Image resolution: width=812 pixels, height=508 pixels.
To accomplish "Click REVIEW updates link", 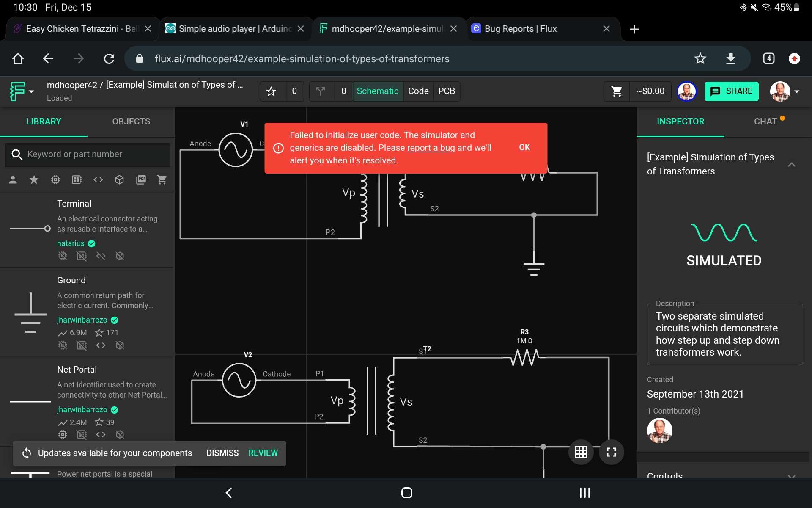I will (x=263, y=453).
